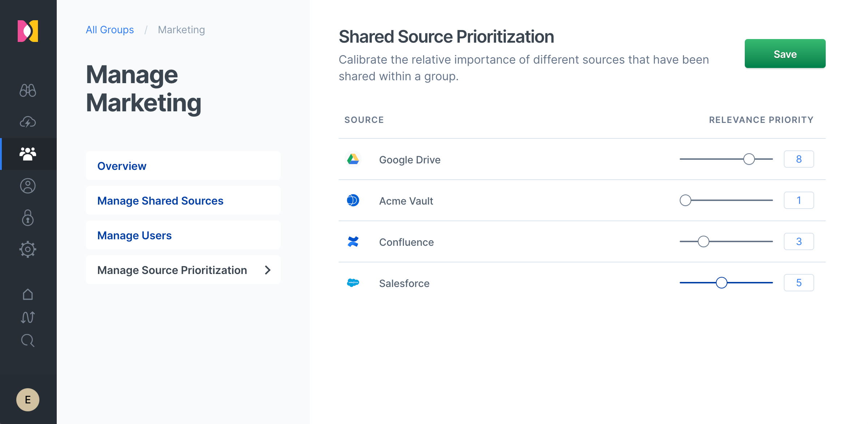Open the search magnifier icon

pyautogui.click(x=28, y=341)
